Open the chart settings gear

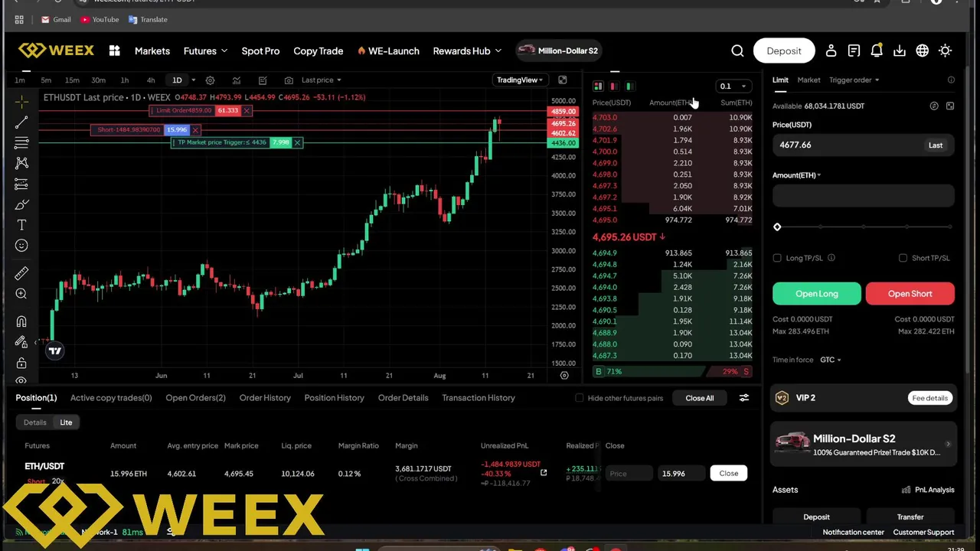click(210, 80)
